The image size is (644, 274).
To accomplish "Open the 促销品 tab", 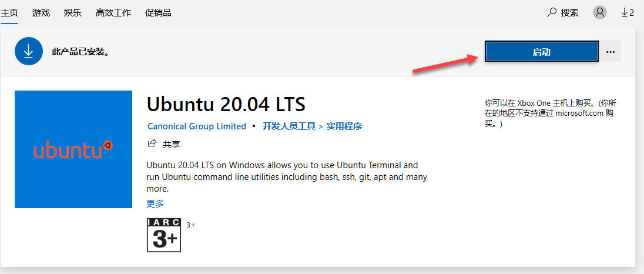I will (x=158, y=13).
